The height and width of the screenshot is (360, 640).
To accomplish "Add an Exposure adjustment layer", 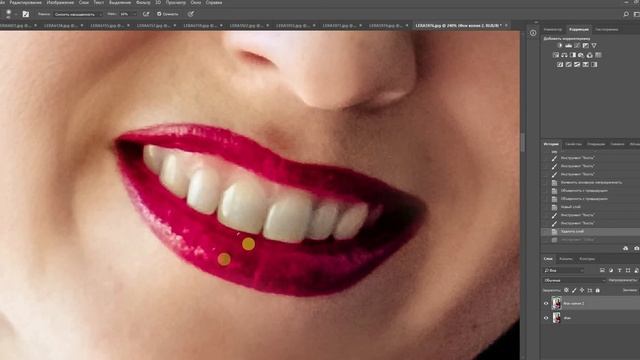I will (586, 45).
